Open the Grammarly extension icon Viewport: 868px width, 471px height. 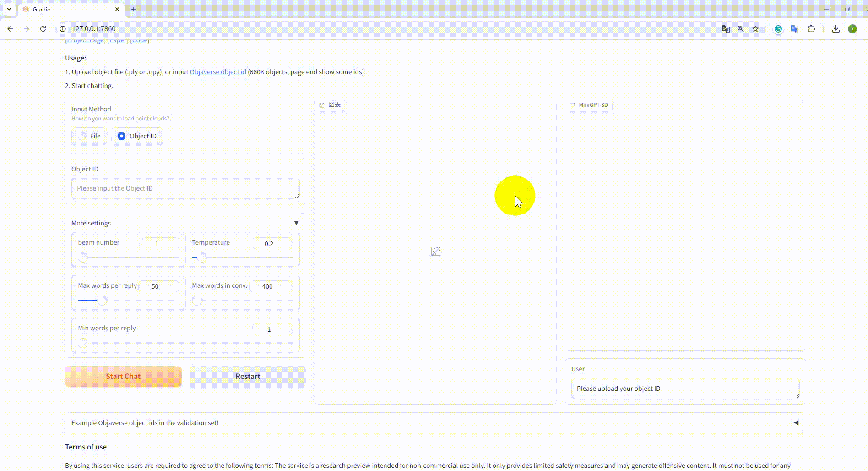[x=778, y=29]
